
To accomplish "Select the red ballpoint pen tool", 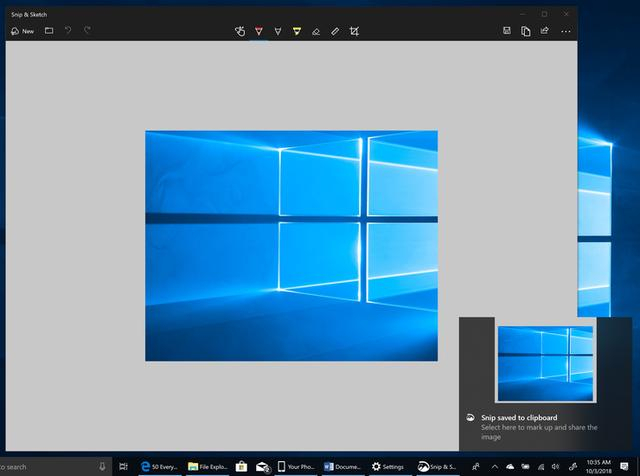I will 259,31.
